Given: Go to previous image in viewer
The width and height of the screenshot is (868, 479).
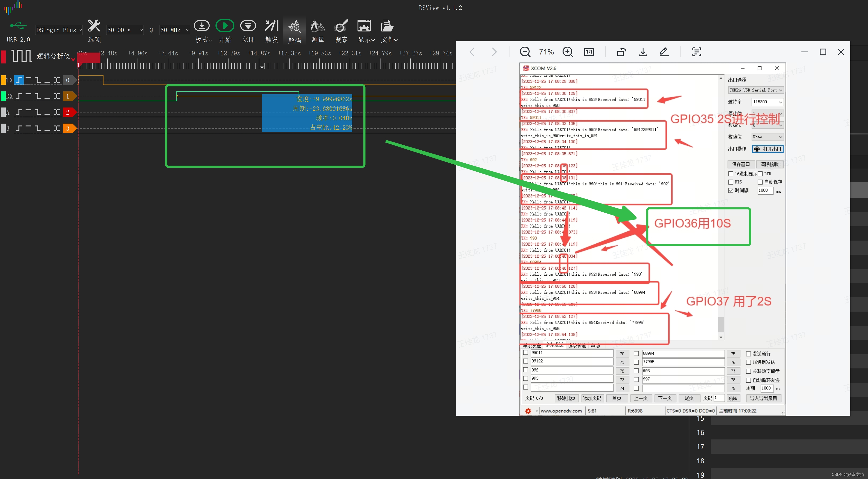Looking at the screenshot, I should (x=472, y=52).
